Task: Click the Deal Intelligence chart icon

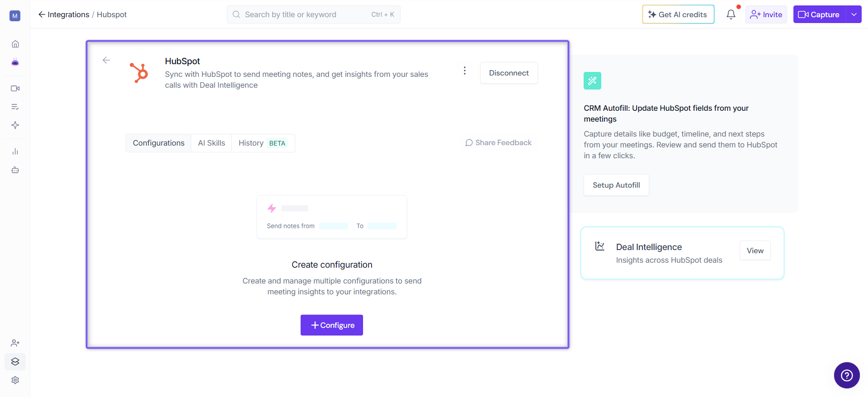Action: pos(600,246)
